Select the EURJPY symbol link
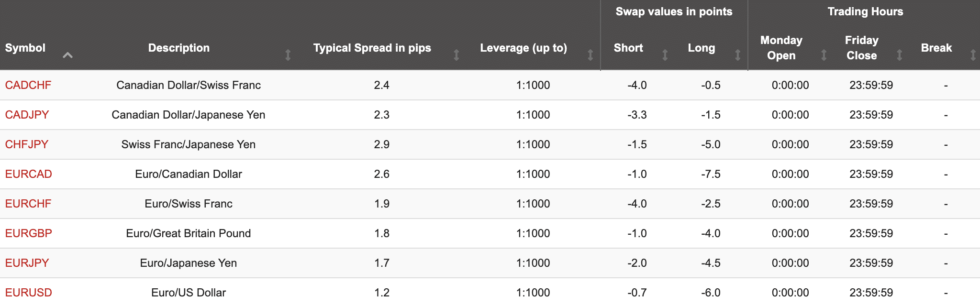This screenshot has height=306, width=980. [x=27, y=263]
